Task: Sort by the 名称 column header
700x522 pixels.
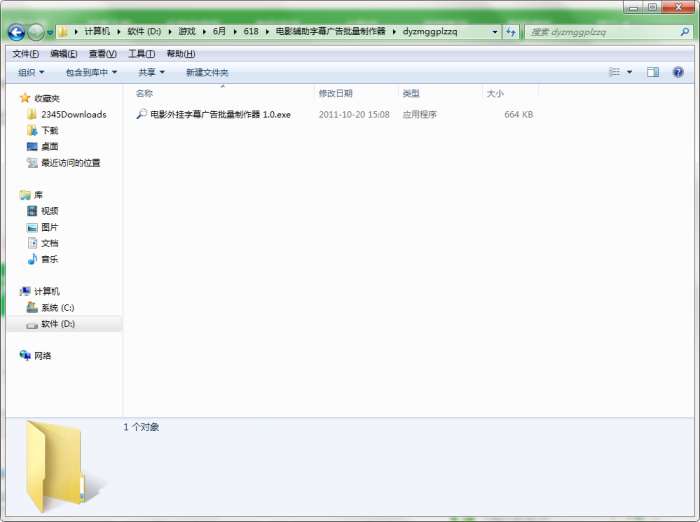Action: pos(144,93)
